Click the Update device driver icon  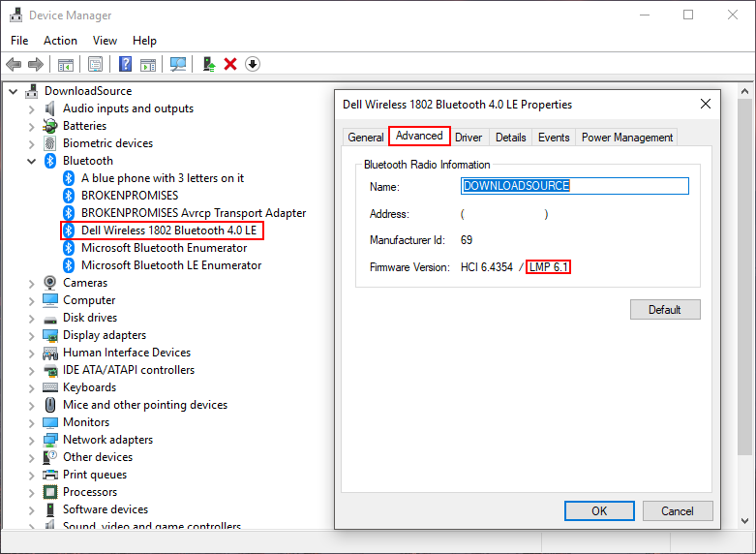(208, 64)
